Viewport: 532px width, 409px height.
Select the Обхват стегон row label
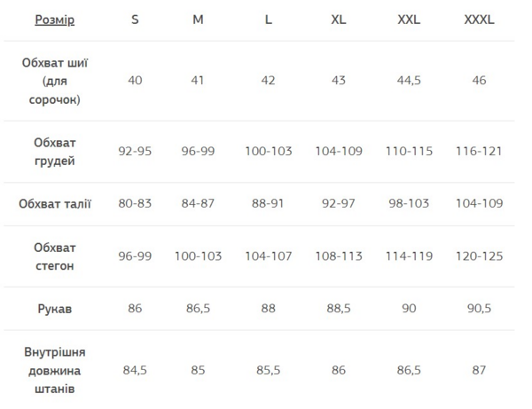(x=55, y=256)
